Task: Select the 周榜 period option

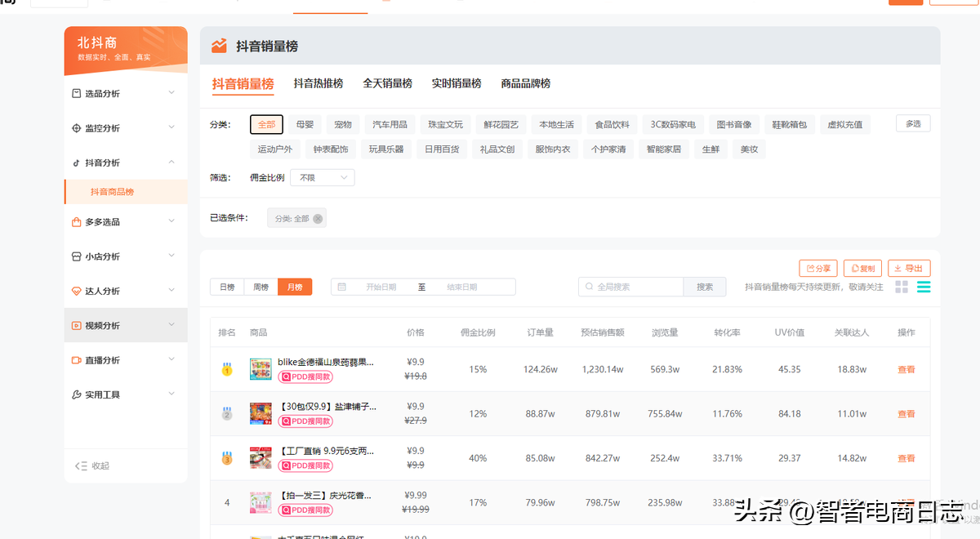Action: click(261, 287)
